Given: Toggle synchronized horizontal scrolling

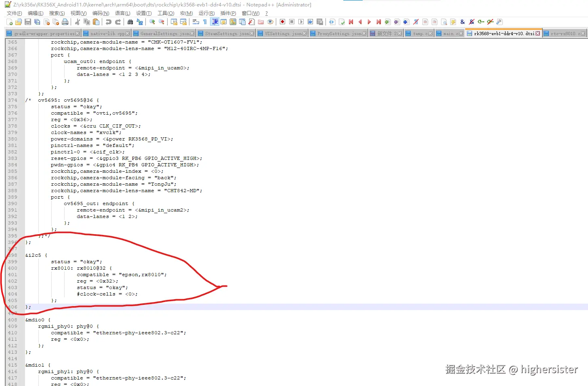Looking at the screenshot, I should pos(183,22).
